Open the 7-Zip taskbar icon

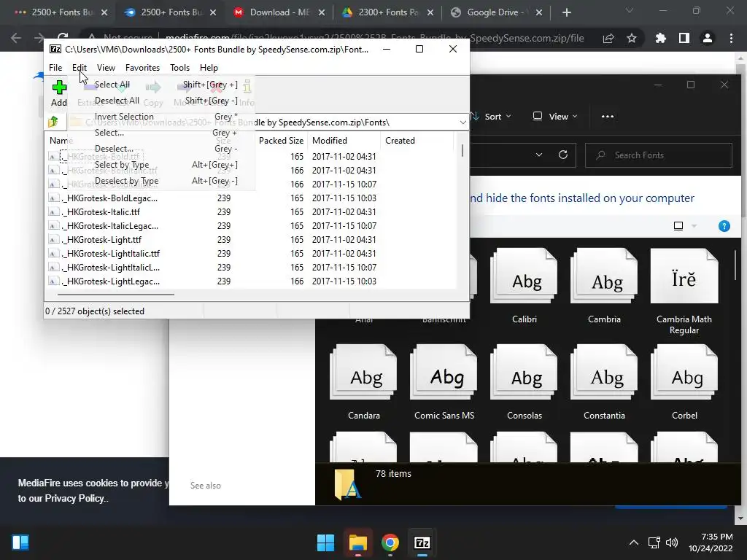[422, 542]
